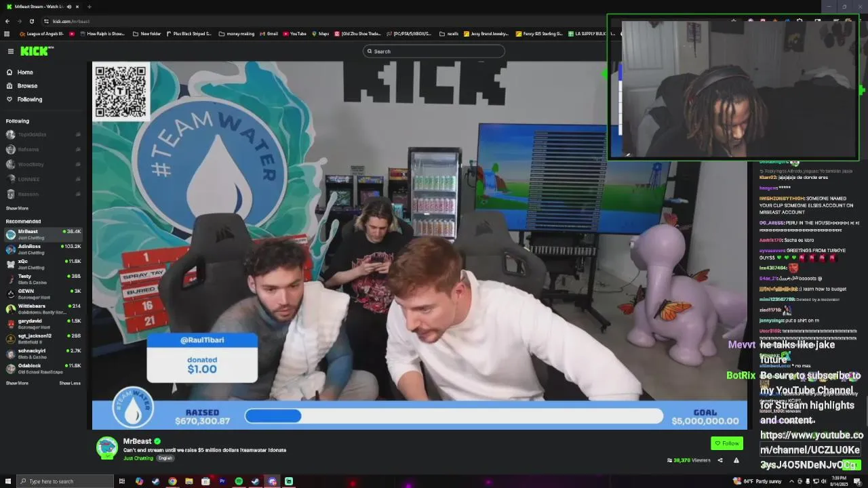Collapse Recommended list with Show Less
Image resolution: width=868 pixels, height=488 pixels.
[x=70, y=383]
